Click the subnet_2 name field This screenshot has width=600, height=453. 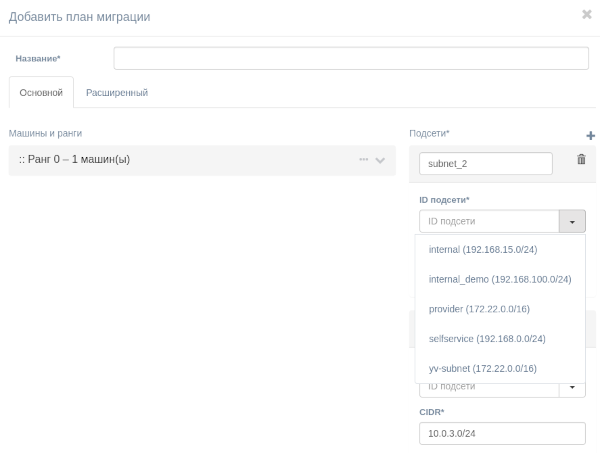pyautogui.click(x=486, y=163)
